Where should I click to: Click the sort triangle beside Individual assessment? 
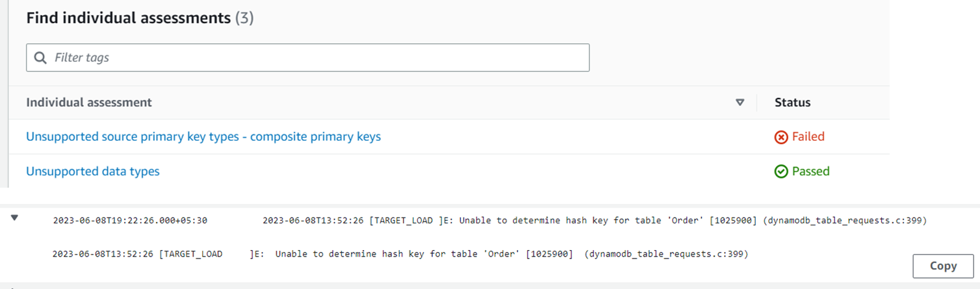740,103
